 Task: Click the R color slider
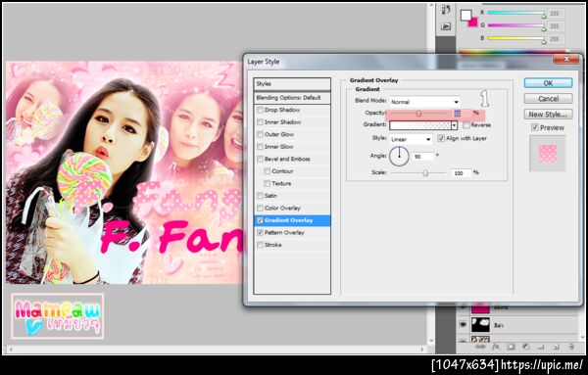click(x=516, y=14)
